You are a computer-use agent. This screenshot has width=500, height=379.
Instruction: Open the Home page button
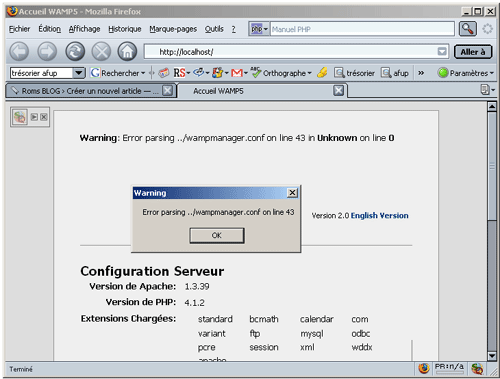click(x=127, y=52)
